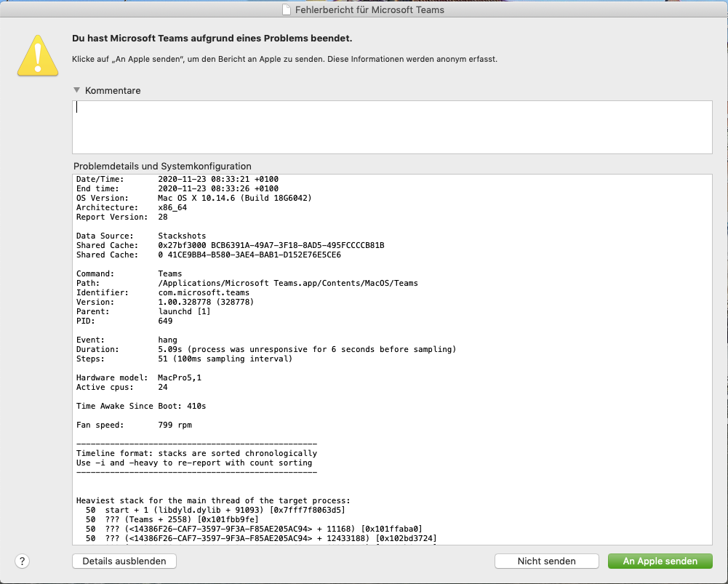
Task: Collapse the Kommentare disclosure triangle
Action: [77, 90]
